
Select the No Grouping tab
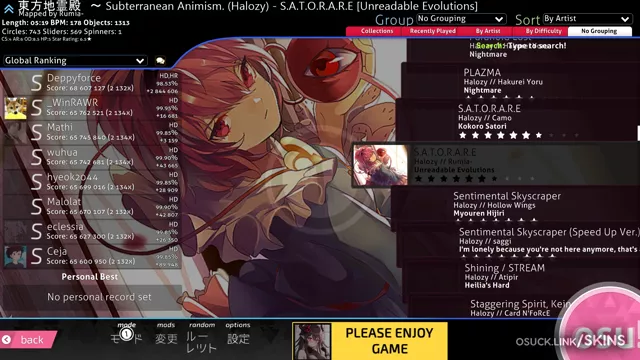click(599, 31)
